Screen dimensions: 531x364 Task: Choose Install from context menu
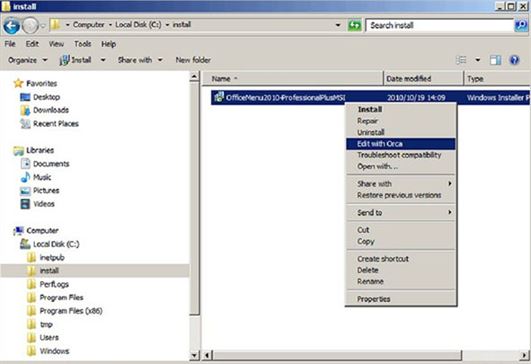[x=401, y=109]
